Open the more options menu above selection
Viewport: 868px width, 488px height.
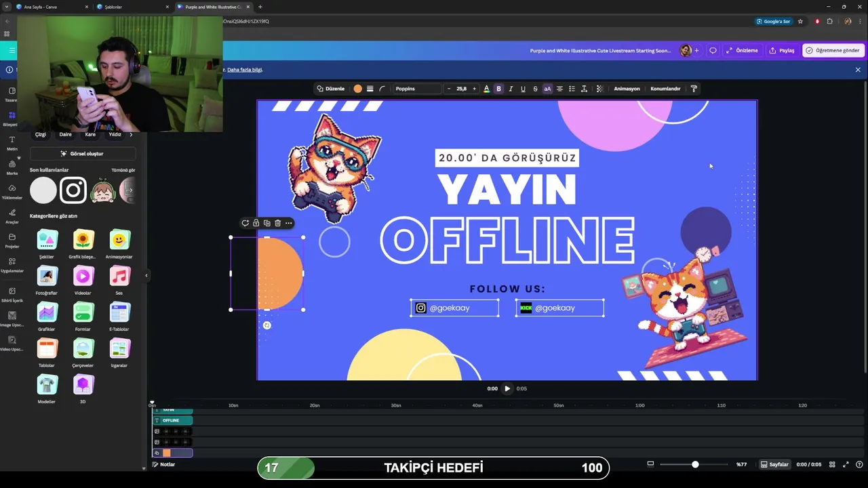(288, 223)
